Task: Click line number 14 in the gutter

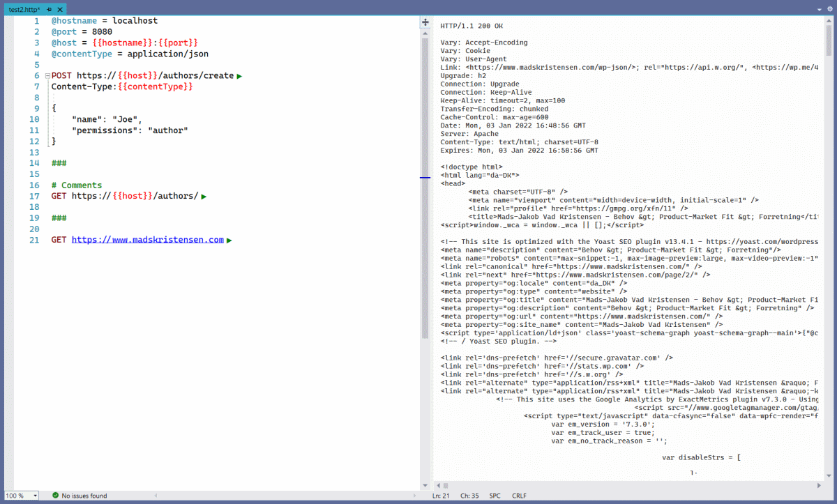Action: (x=34, y=163)
